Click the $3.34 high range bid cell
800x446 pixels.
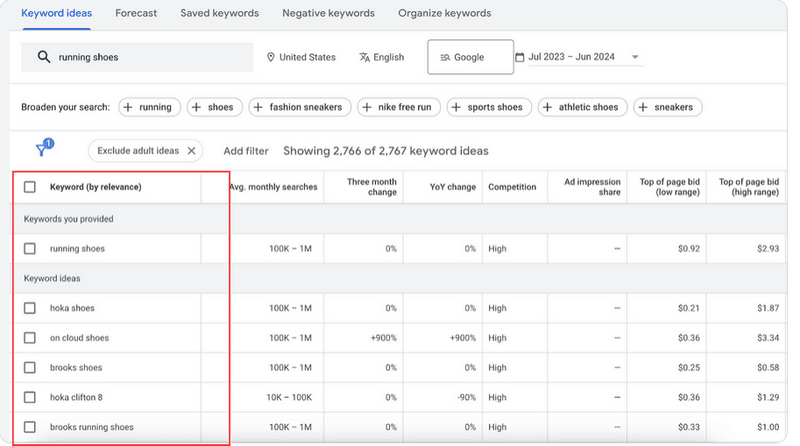click(x=768, y=338)
